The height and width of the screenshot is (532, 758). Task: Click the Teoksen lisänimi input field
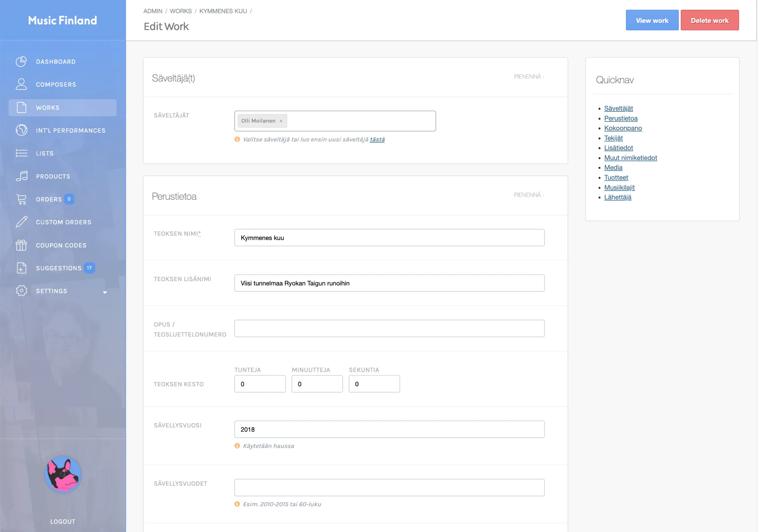click(389, 283)
